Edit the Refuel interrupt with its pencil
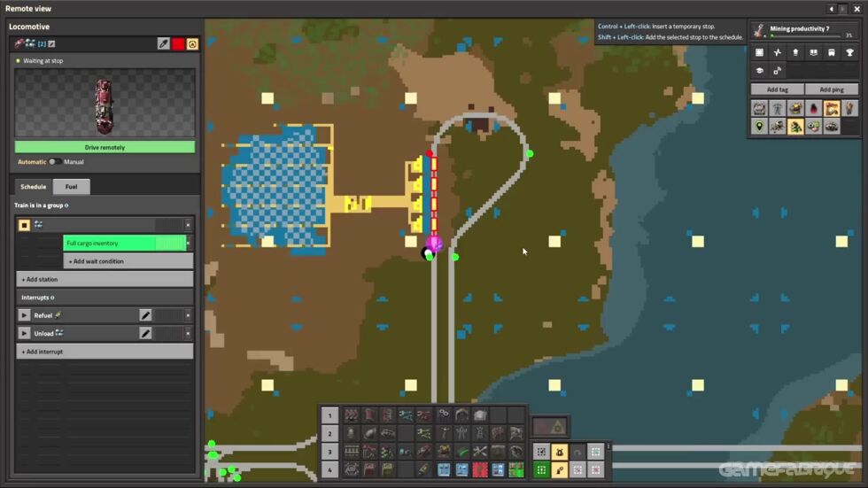 [x=145, y=315]
